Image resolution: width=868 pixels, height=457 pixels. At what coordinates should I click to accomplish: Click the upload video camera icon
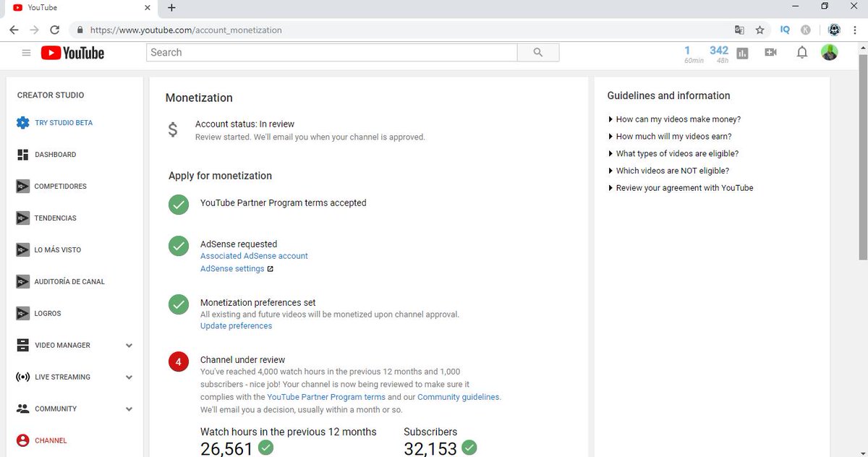(x=770, y=53)
